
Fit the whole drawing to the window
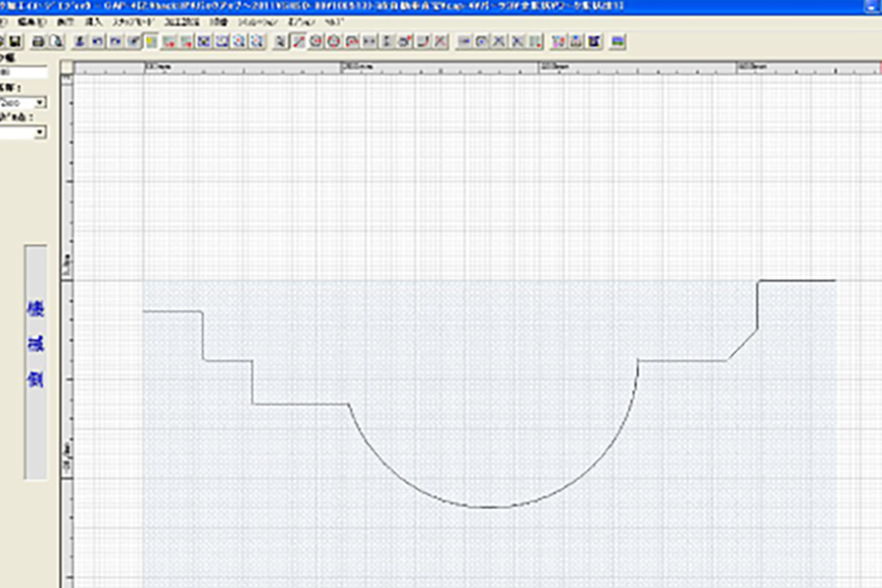coord(237,40)
